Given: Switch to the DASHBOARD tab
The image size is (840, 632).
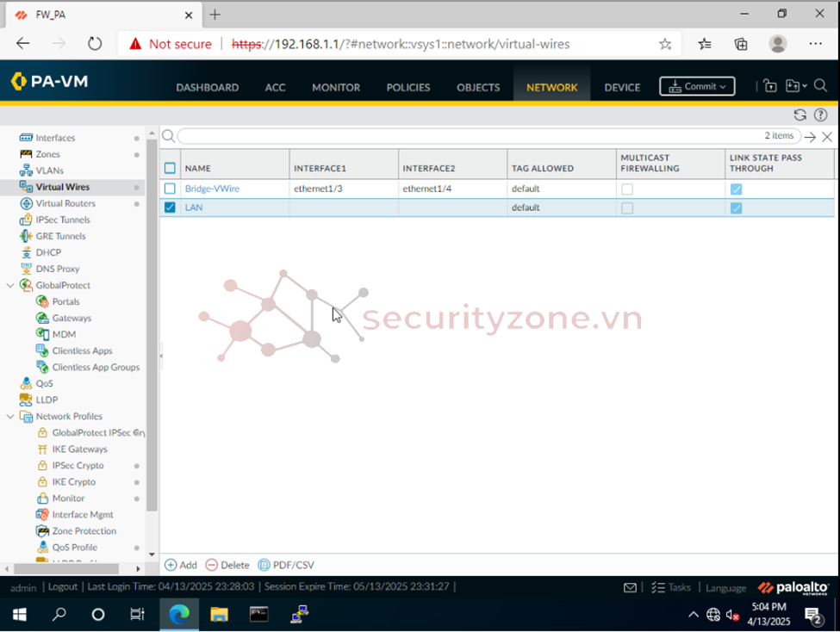Looking at the screenshot, I should [208, 87].
